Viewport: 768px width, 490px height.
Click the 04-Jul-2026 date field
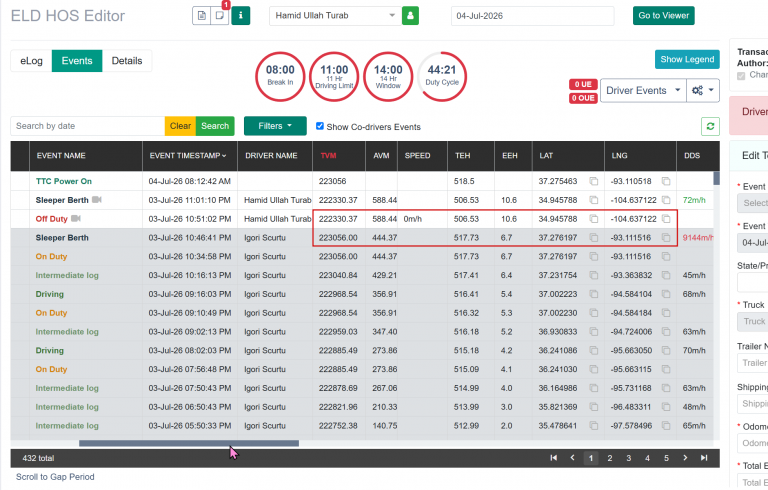pos(532,16)
